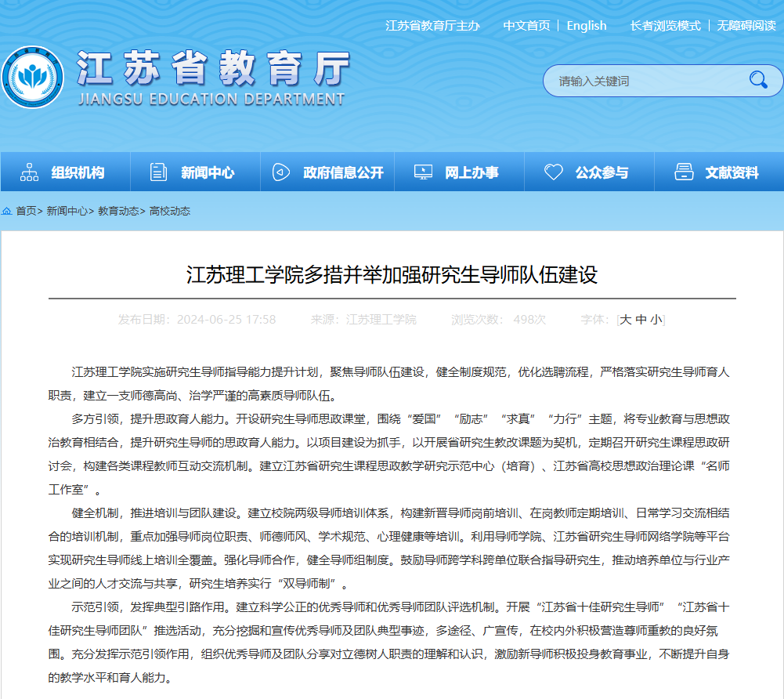
Task: Go to the 中文首页 link
Action: [x=526, y=26]
